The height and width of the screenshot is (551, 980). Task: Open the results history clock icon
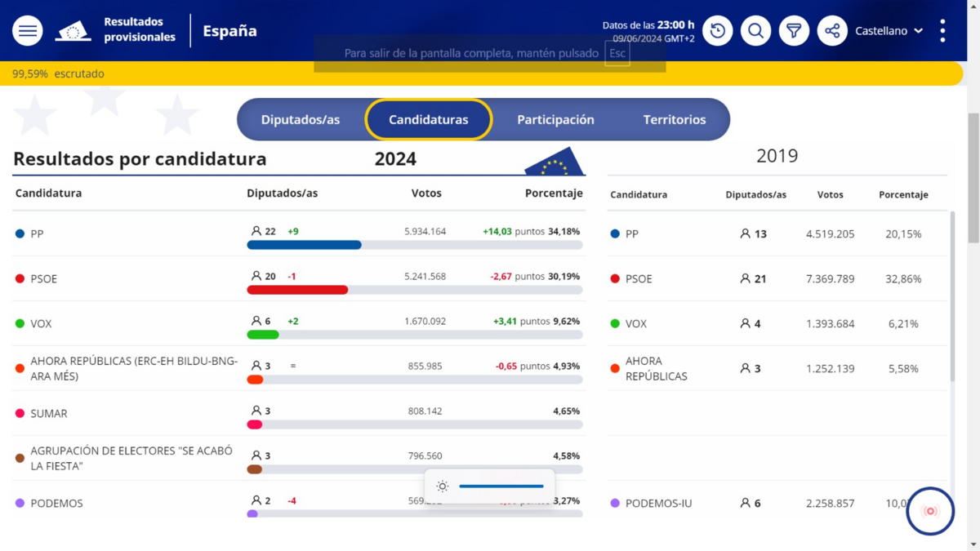718,31
